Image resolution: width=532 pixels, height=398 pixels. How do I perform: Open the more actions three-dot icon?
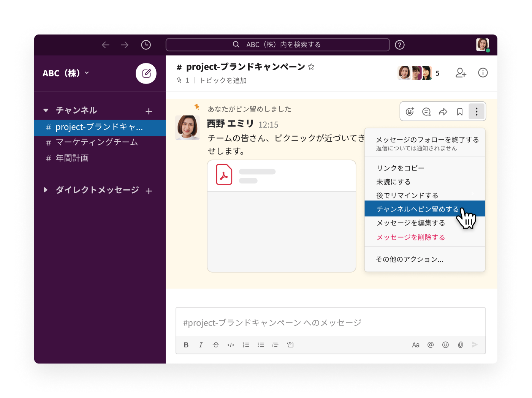pyautogui.click(x=476, y=111)
